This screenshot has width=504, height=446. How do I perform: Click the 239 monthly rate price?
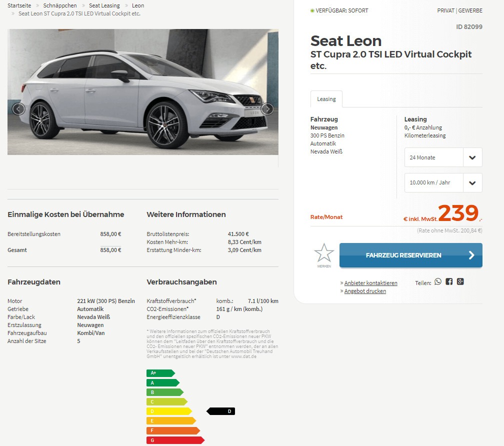point(458,213)
